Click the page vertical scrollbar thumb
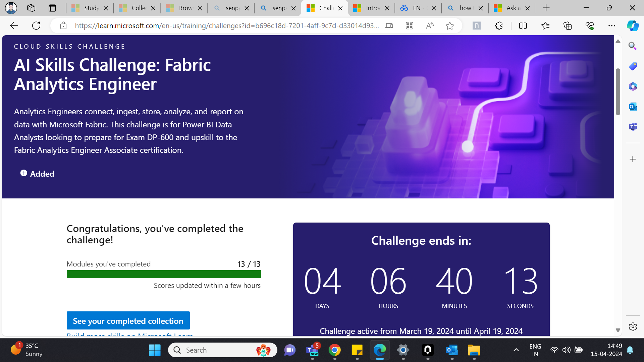 point(618,92)
